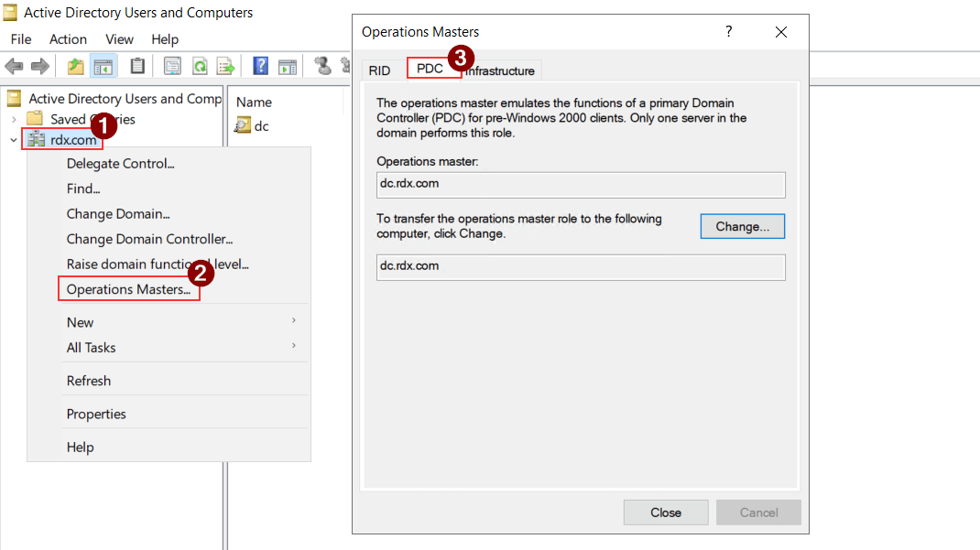Expand the Saved Queries tree node

click(14, 119)
